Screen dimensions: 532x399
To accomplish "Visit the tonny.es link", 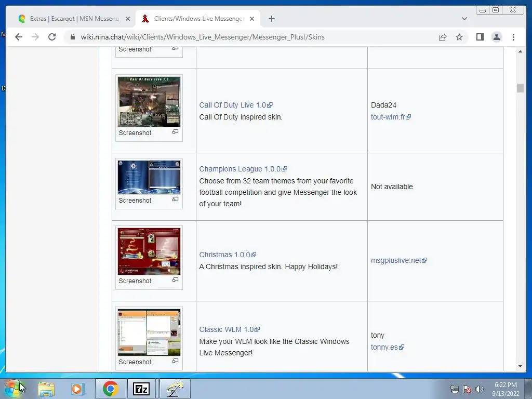I will click(388, 347).
